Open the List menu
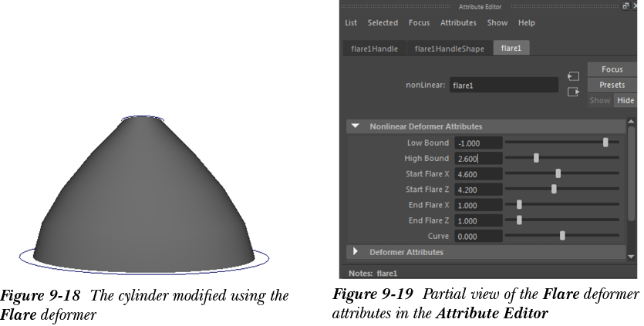 coord(351,23)
